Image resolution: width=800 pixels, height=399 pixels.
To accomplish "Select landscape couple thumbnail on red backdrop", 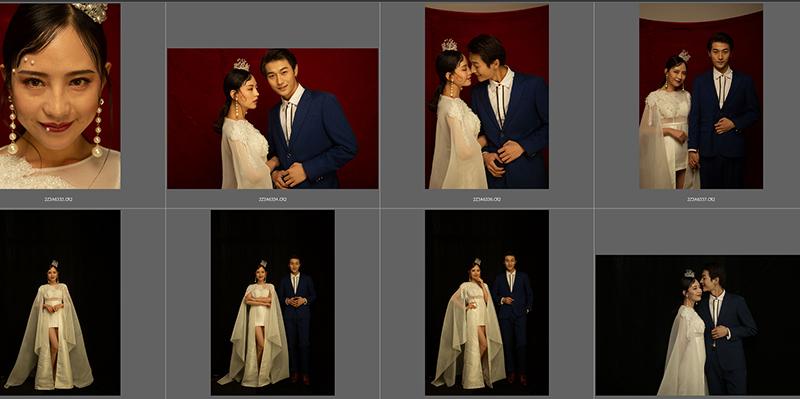I will point(272,118).
